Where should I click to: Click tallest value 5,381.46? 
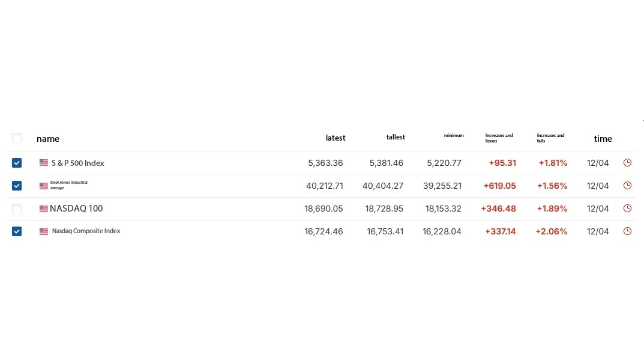click(x=386, y=163)
